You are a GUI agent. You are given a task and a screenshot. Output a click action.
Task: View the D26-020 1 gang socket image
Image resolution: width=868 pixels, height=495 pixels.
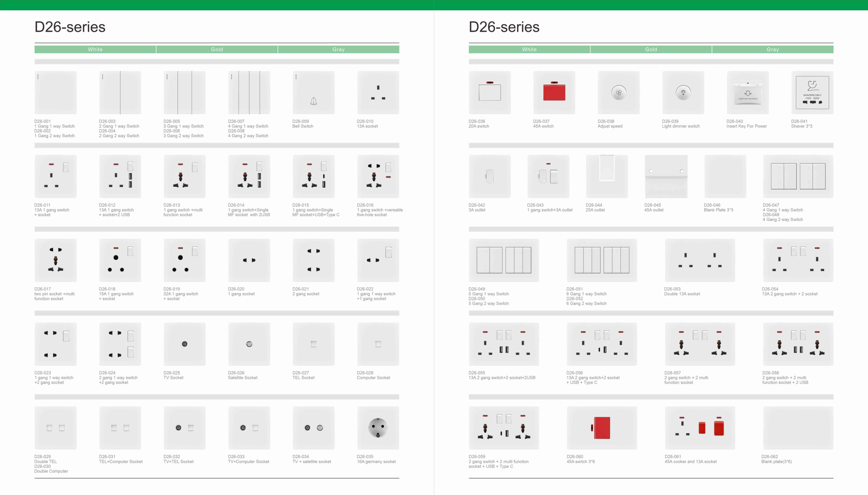pyautogui.click(x=249, y=260)
